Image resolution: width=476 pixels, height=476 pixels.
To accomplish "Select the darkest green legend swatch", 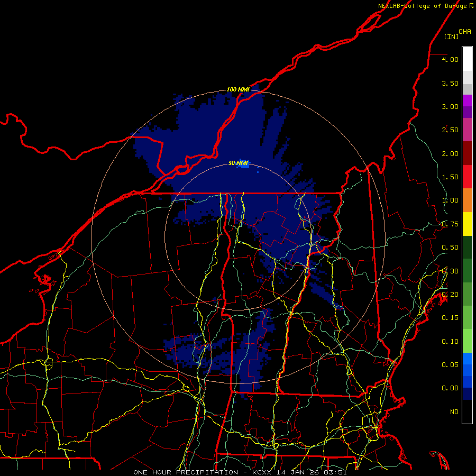I will (467, 247).
